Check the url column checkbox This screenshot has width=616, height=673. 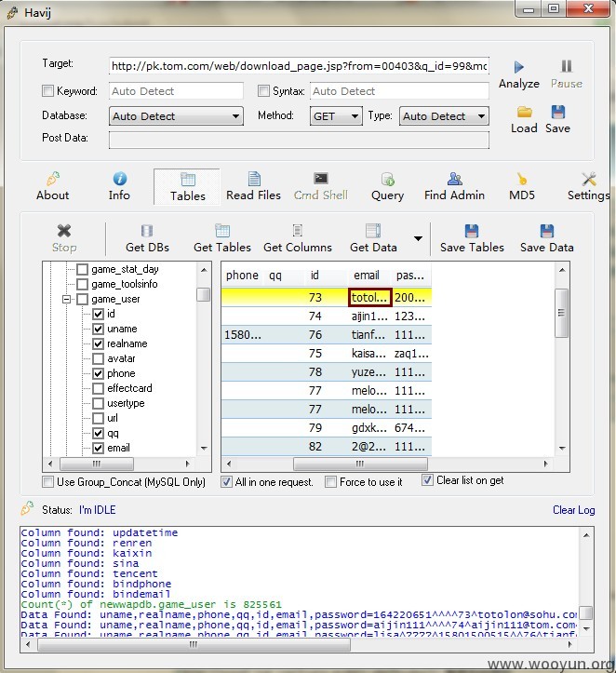[x=99, y=418]
